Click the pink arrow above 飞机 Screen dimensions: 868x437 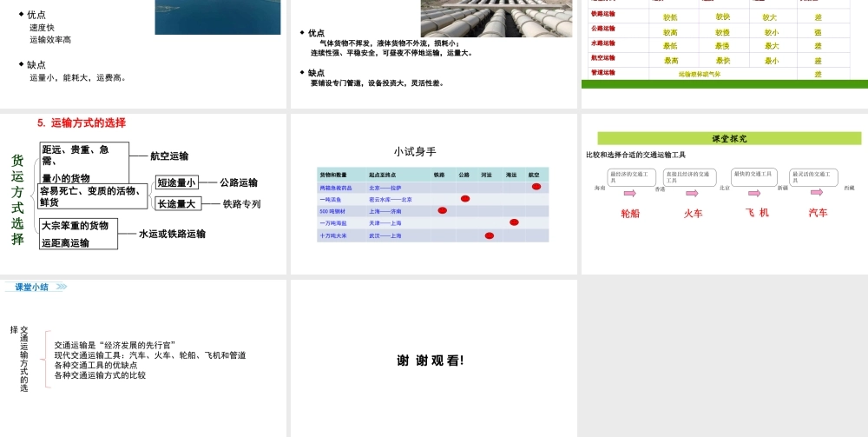point(754,193)
